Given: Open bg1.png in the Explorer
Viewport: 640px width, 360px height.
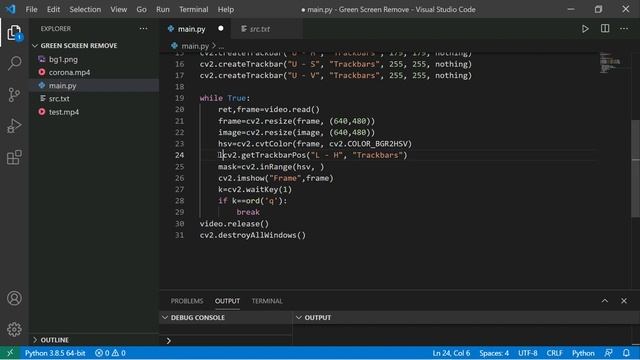Looking at the screenshot, I should (94, 59).
